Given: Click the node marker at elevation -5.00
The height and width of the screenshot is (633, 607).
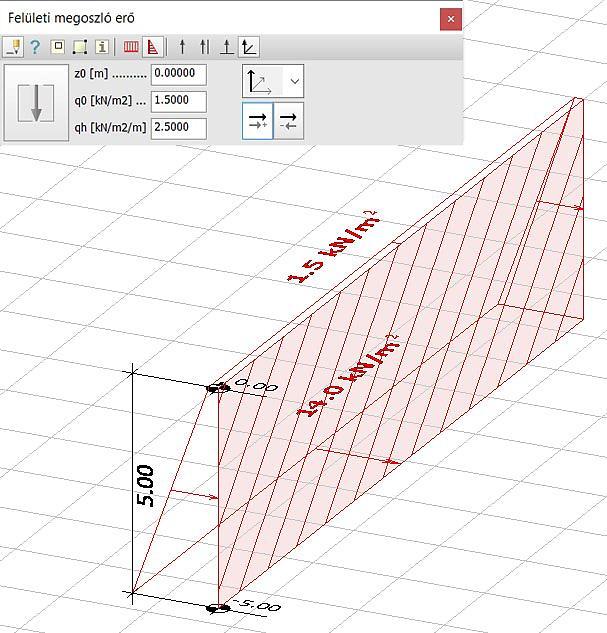Looking at the screenshot, I should pyautogui.click(x=218, y=608).
